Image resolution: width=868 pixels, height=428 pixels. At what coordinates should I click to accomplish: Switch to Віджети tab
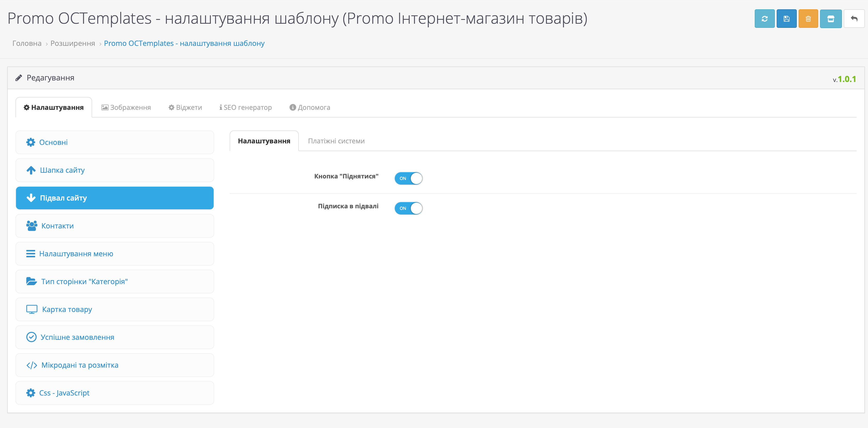(185, 108)
